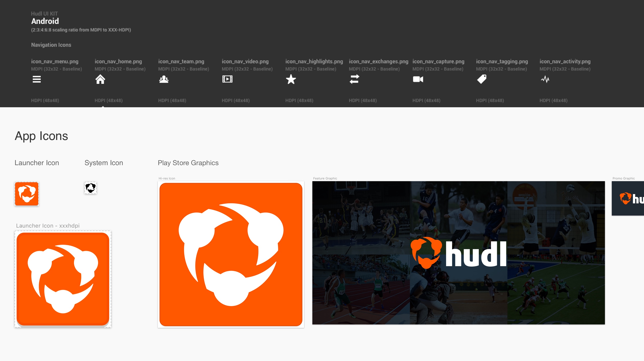Screen dimensions: 644x361
Task: Click the hudl logo in the Feature Graphic
Action: click(x=458, y=253)
